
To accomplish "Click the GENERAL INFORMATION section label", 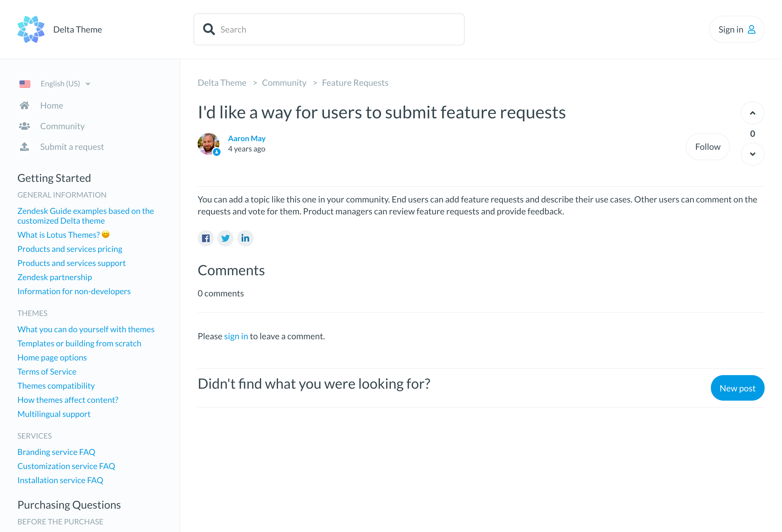I will click(x=62, y=195).
